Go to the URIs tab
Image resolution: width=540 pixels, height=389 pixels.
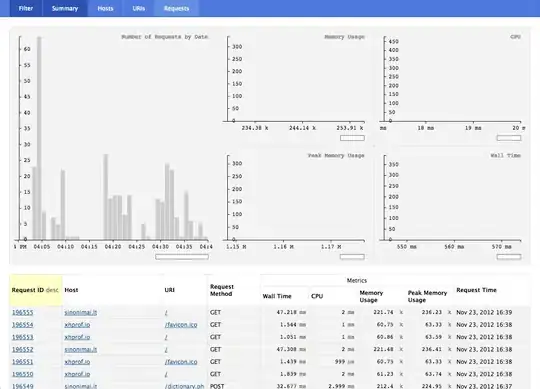138,8
